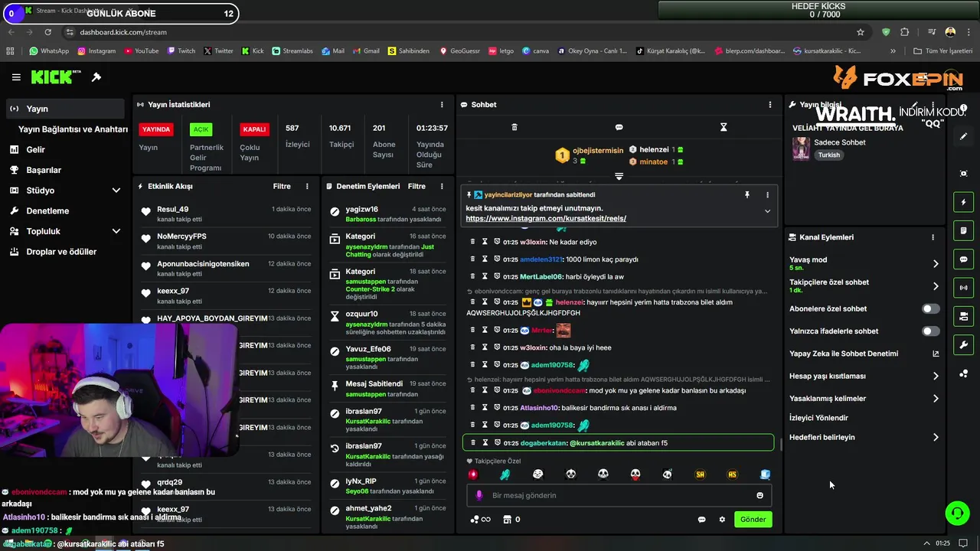The height and width of the screenshot is (551, 980).
Task: Open Filtre in Etkinlik Akışı panel
Action: click(282, 186)
